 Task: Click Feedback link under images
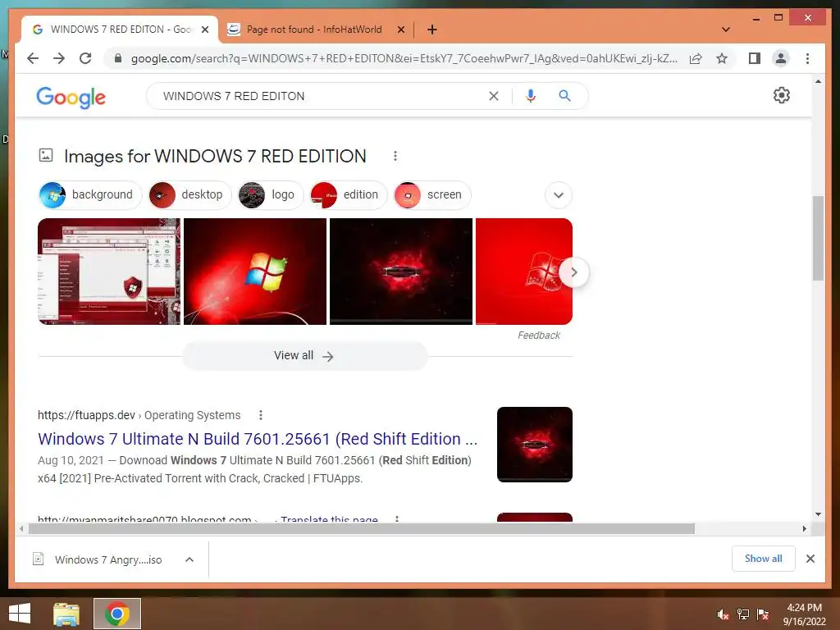pyautogui.click(x=538, y=336)
